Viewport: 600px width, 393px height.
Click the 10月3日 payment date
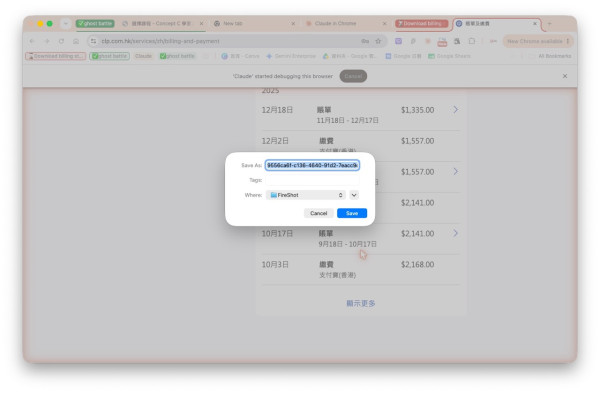tap(275, 264)
